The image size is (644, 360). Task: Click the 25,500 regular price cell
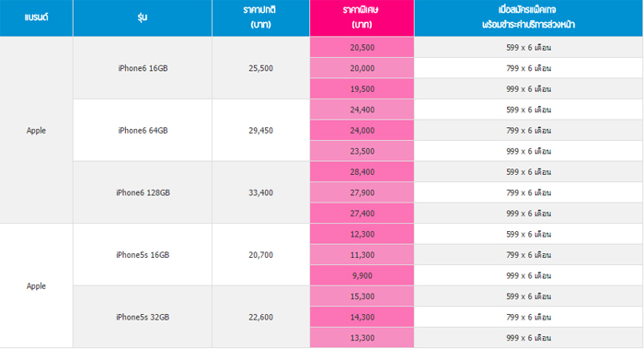point(260,68)
